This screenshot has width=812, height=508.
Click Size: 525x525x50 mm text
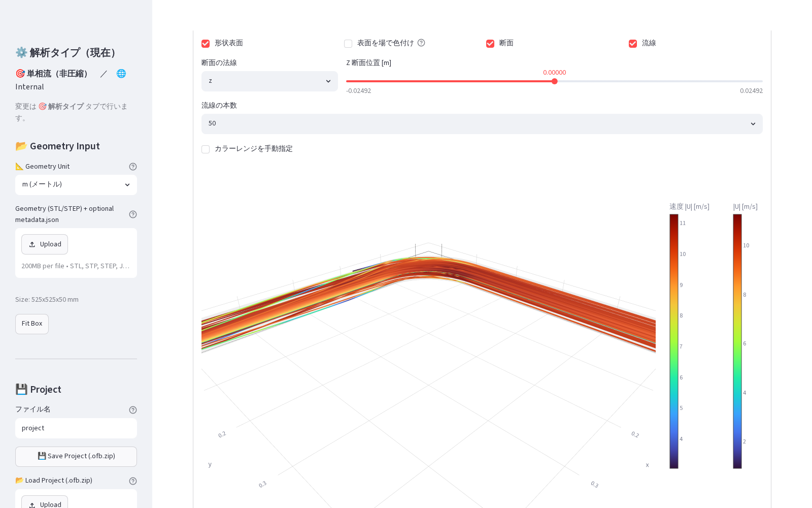[x=47, y=300]
